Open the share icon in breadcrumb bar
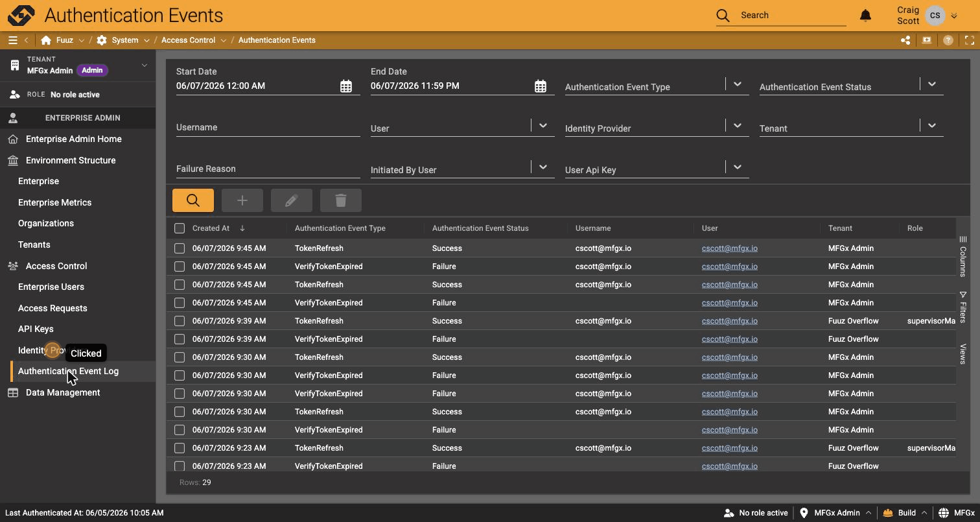This screenshot has height=522, width=980. click(x=905, y=40)
